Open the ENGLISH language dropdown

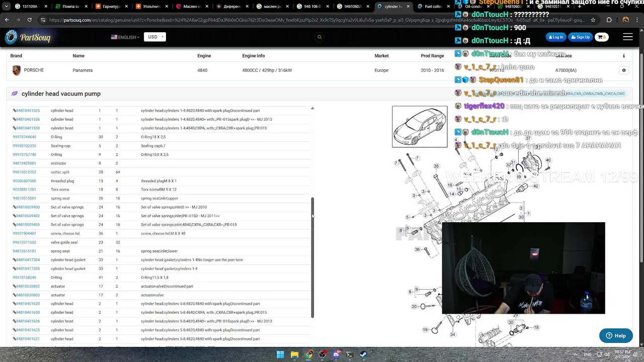[x=125, y=37]
